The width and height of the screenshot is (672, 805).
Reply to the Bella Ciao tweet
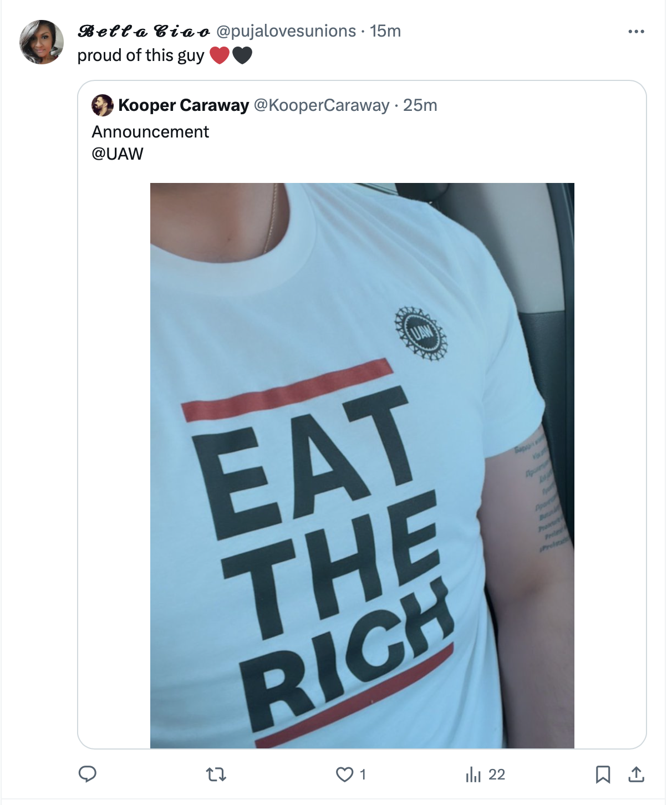(88, 774)
